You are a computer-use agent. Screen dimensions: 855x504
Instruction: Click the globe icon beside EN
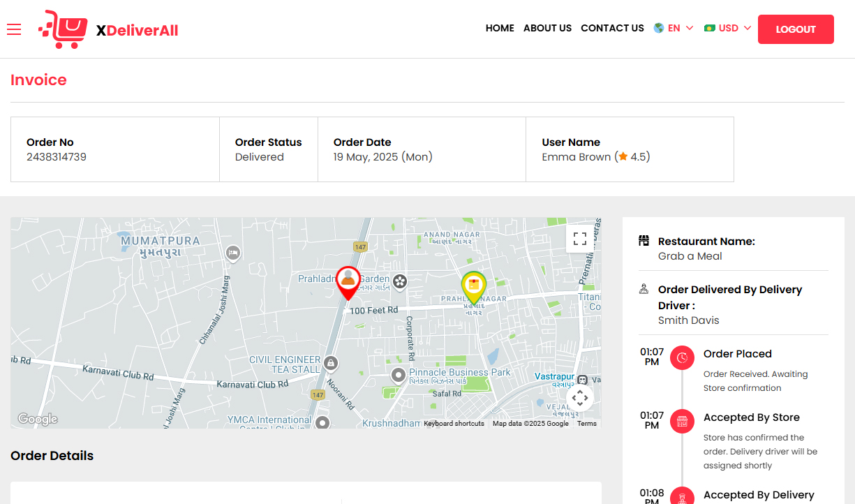[x=659, y=29]
